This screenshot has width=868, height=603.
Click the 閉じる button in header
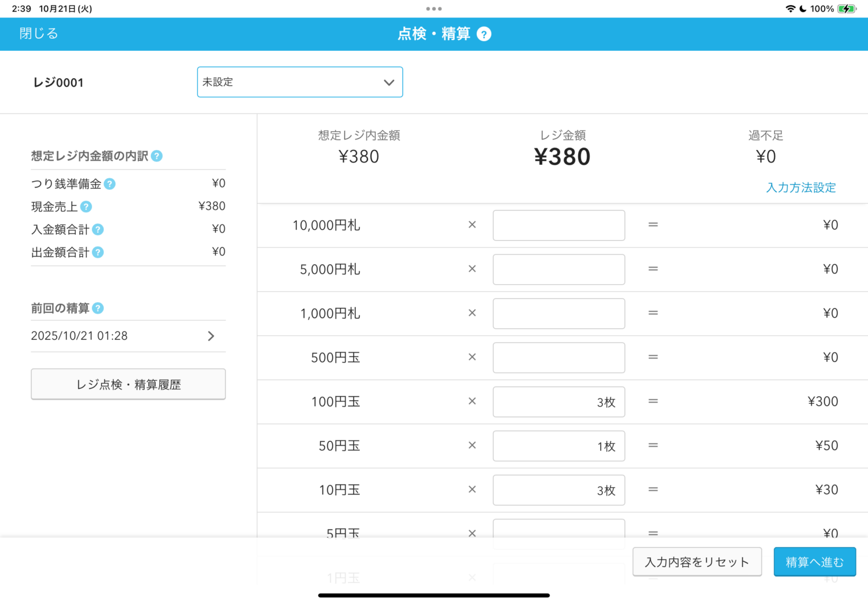click(39, 34)
